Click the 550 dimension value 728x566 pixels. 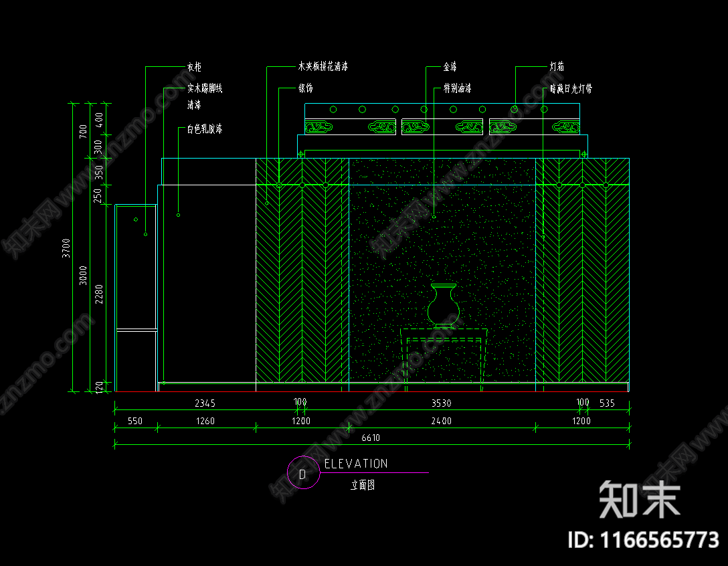click(135, 421)
